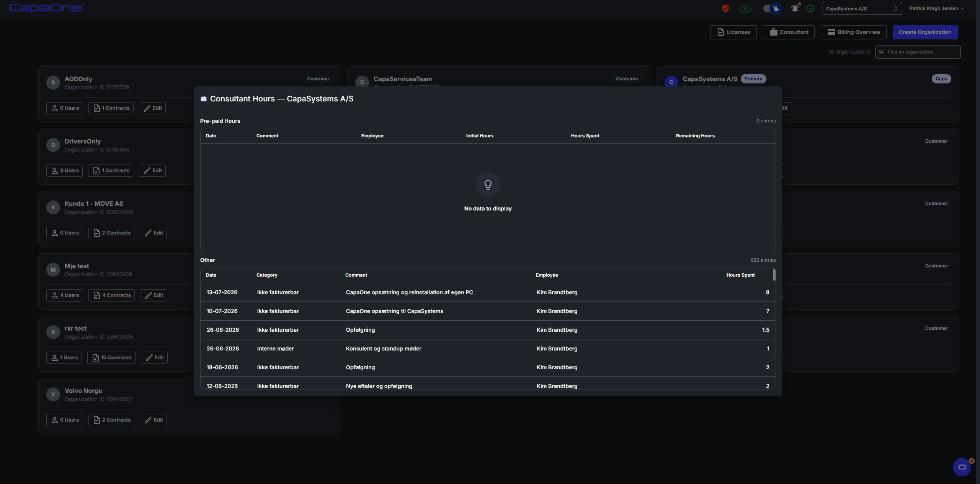This screenshot has width=980, height=484.
Task: Edit the AODOnly organization
Action: point(152,108)
